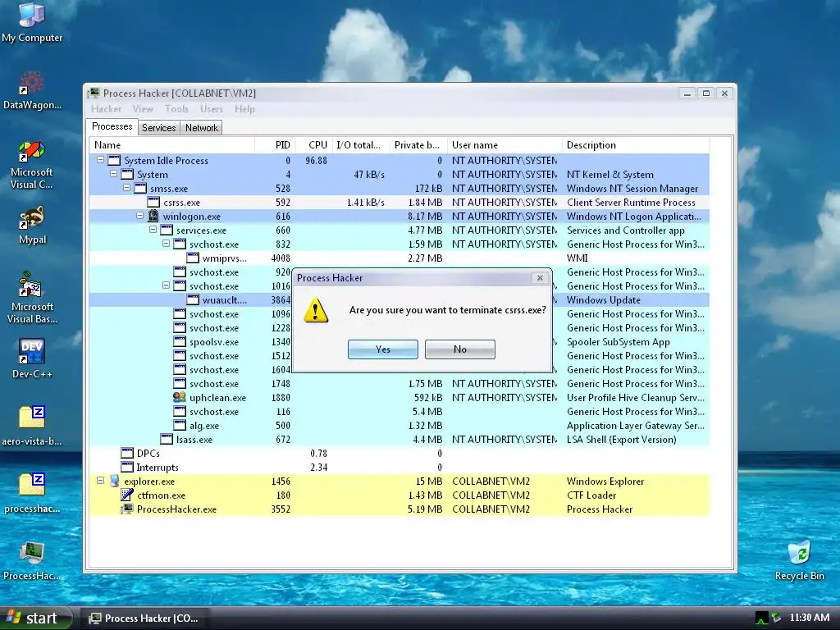The width and height of the screenshot is (840, 630).
Task: Collapse the System tree node
Action: pyautogui.click(x=113, y=174)
